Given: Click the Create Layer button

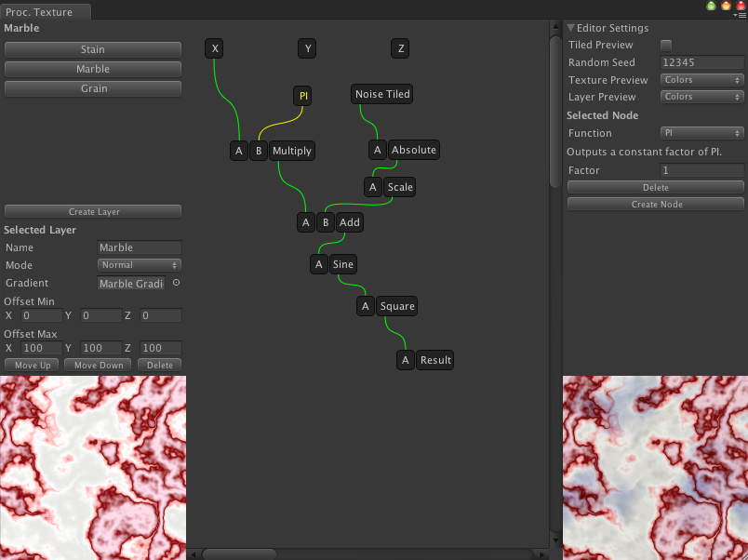Looking at the screenshot, I should (x=92, y=212).
